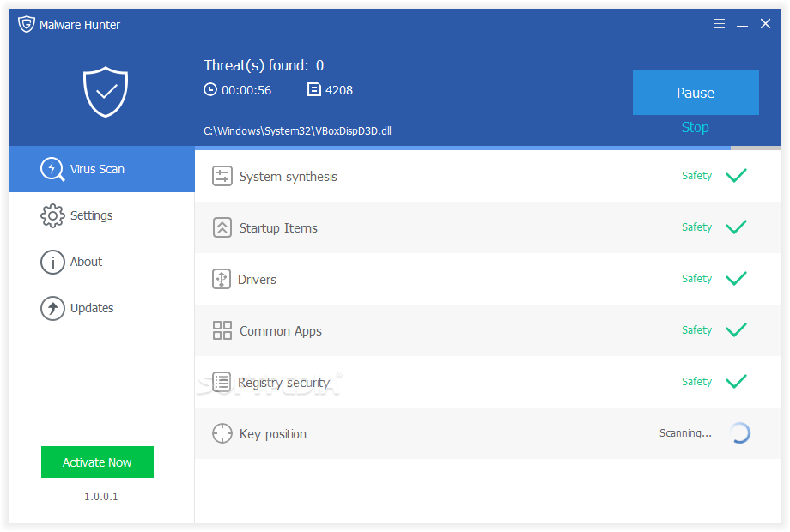Image resolution: width=790 pixels, height=532 pixels.
Task: Select the Common Apps row label
Action: (281, 331)
